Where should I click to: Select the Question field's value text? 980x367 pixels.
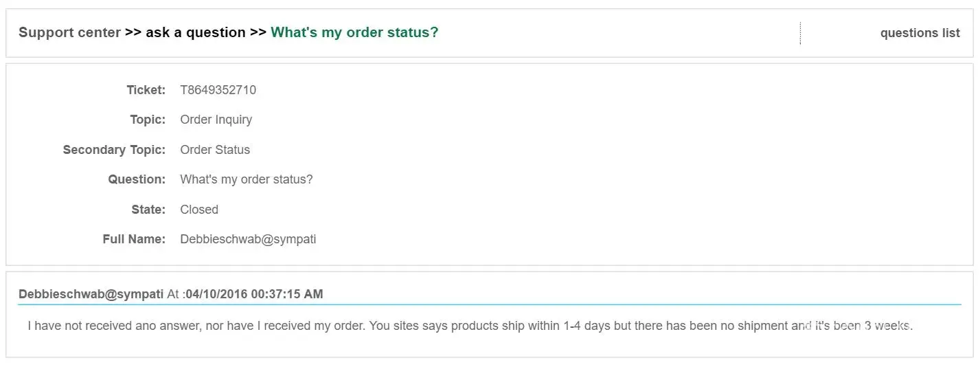pyautogui.click(x=246, y=179)
